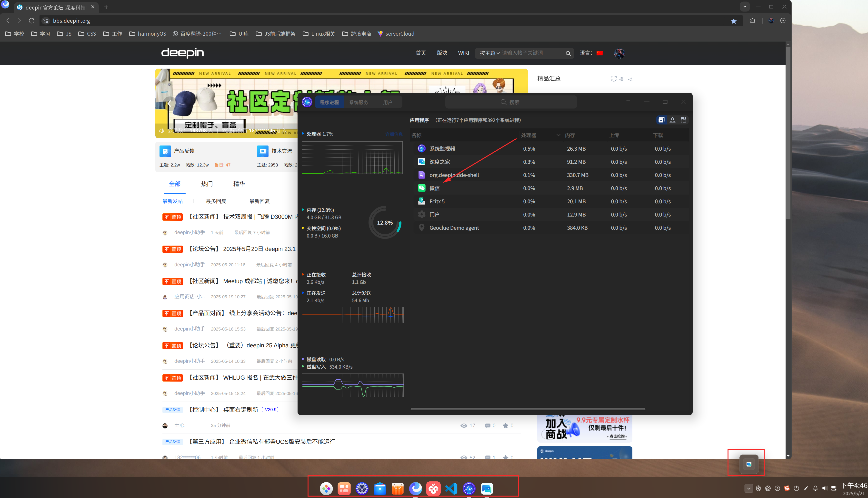Sort posts by 最多回复
Image resolution: width=868 pixels, height=498 pixels.
pyautogui.click(x=216, y=201)
